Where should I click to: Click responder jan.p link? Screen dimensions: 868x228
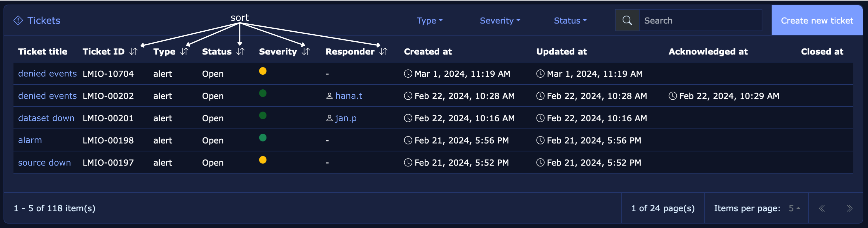(x=346, y=118)
